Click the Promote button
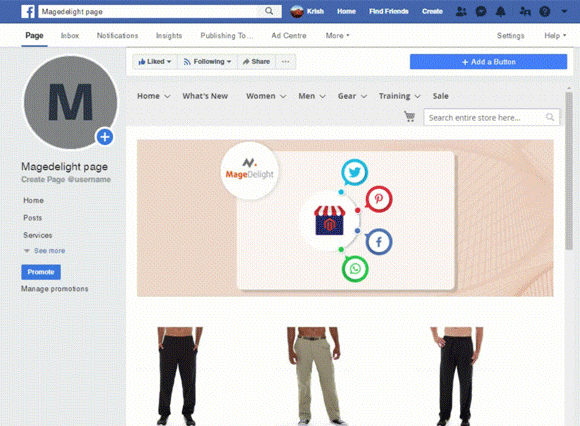 [41, 272]
